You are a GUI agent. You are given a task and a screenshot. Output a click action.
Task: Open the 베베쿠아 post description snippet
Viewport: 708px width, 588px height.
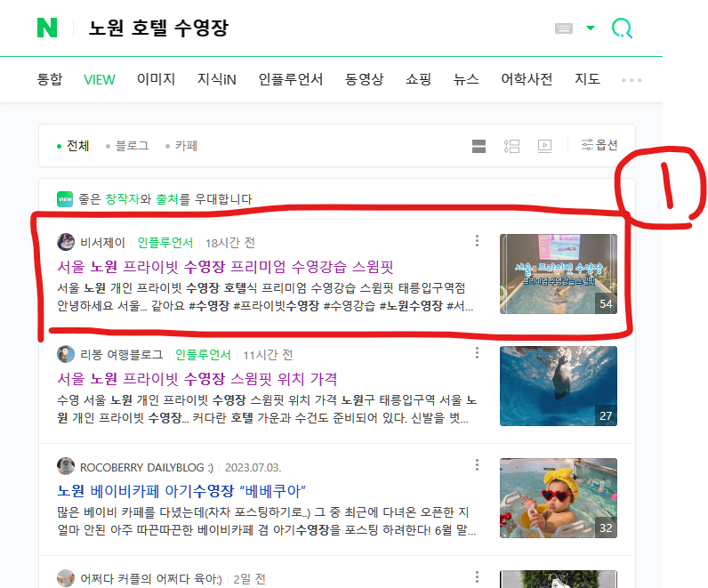point(267,520)
